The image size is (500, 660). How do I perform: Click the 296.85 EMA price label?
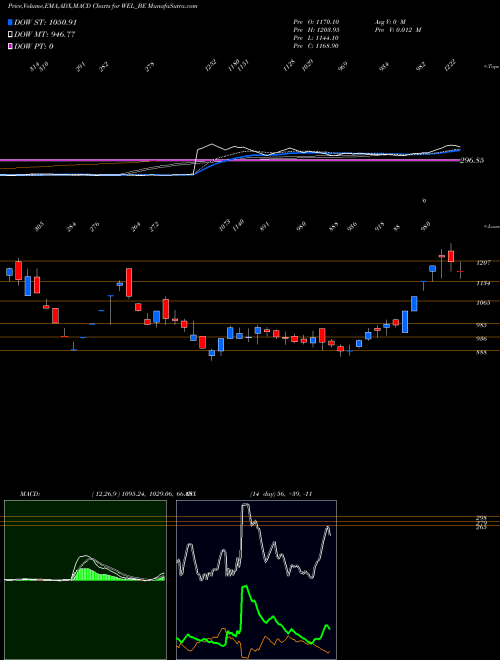473,160
